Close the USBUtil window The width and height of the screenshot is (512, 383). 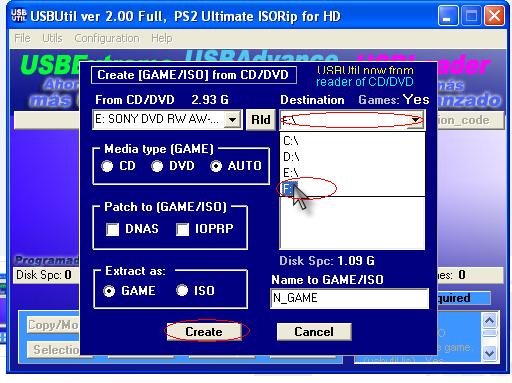(494, 15)
